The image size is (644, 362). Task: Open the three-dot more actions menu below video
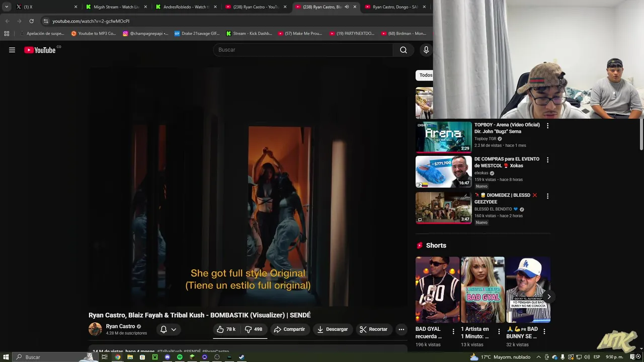click(401, 329)
